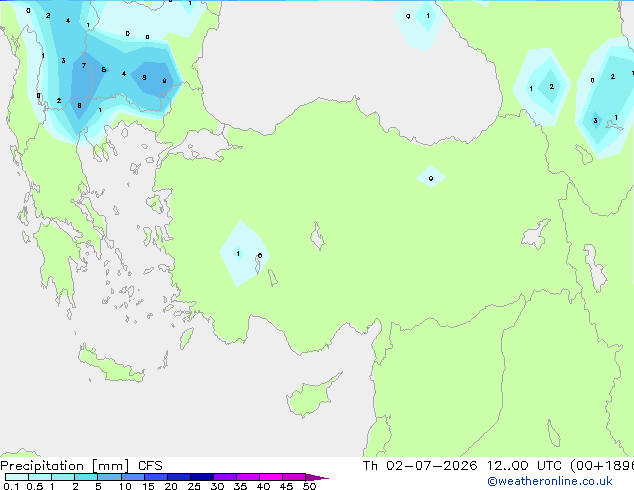Click the above-50 arrow tip of legend
This screenshot has height=490, width=634.
pos(317,477)
